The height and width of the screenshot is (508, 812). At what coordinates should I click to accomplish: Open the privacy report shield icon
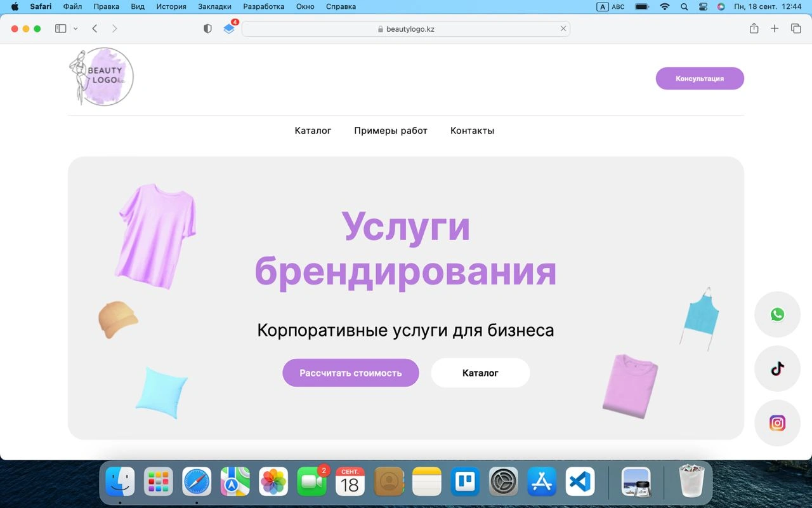pyautogui.click(x=207, y=29)
